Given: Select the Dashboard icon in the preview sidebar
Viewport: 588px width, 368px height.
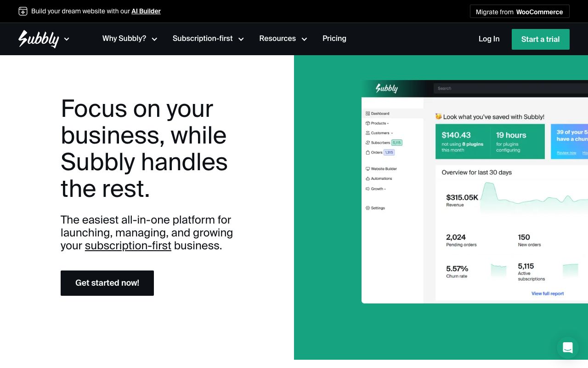Looking at the screenshot, I should (367, 114).
